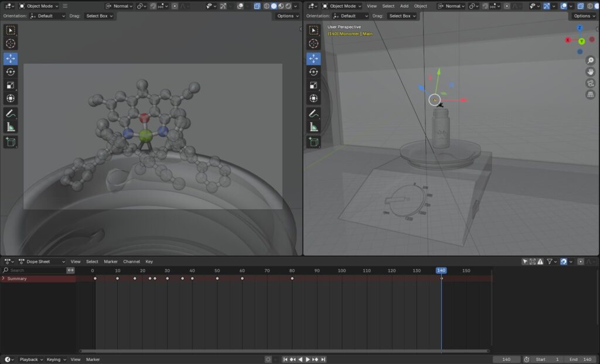Viewport: 600px width, 364px height.
Task: Toggle the 'Only Show Selected' filter in the Dope Sheet
Action: click(x=525, y=262)
